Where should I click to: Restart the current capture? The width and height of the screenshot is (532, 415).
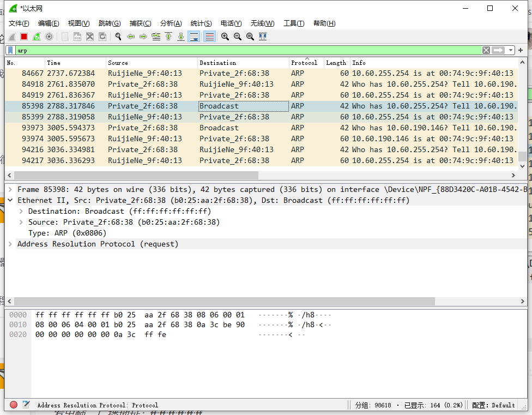coord(37,37)
